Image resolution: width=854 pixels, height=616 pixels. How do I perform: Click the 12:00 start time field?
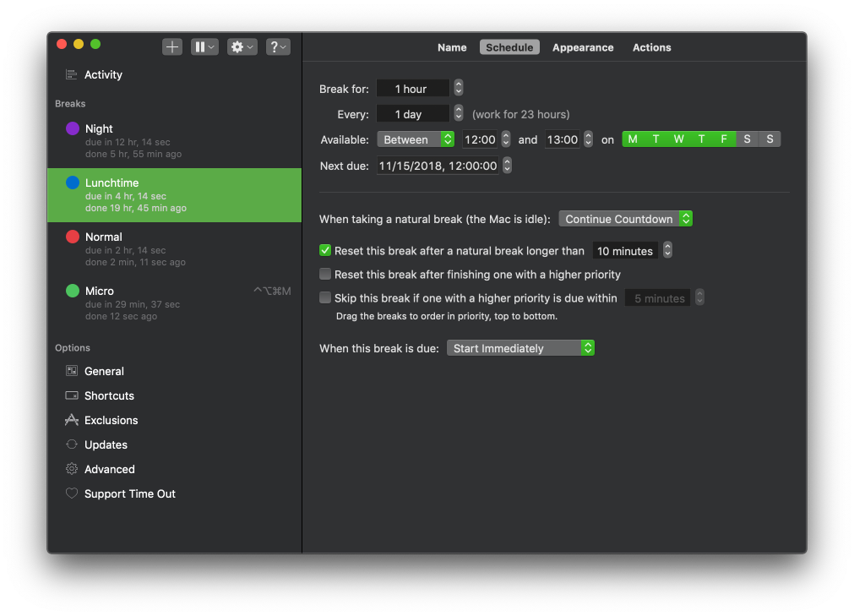click(x=480, y=139)
